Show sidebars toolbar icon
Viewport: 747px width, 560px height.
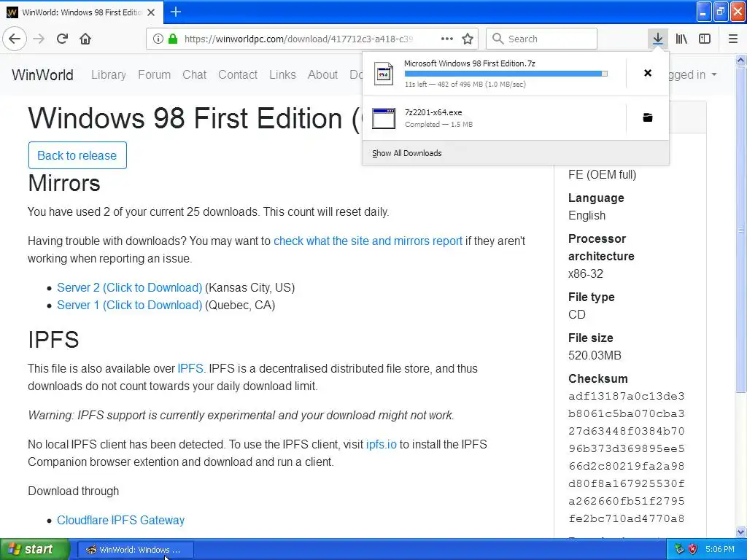[705, 39]
